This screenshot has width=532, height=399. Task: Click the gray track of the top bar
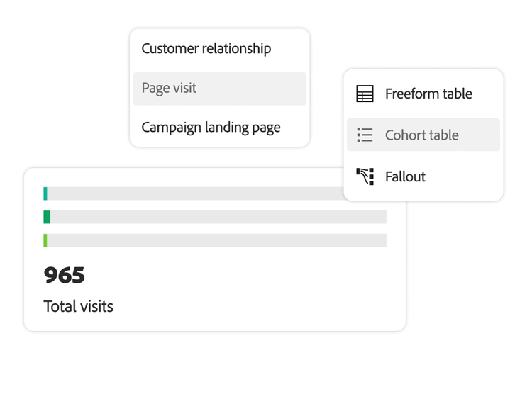(192, 193)
